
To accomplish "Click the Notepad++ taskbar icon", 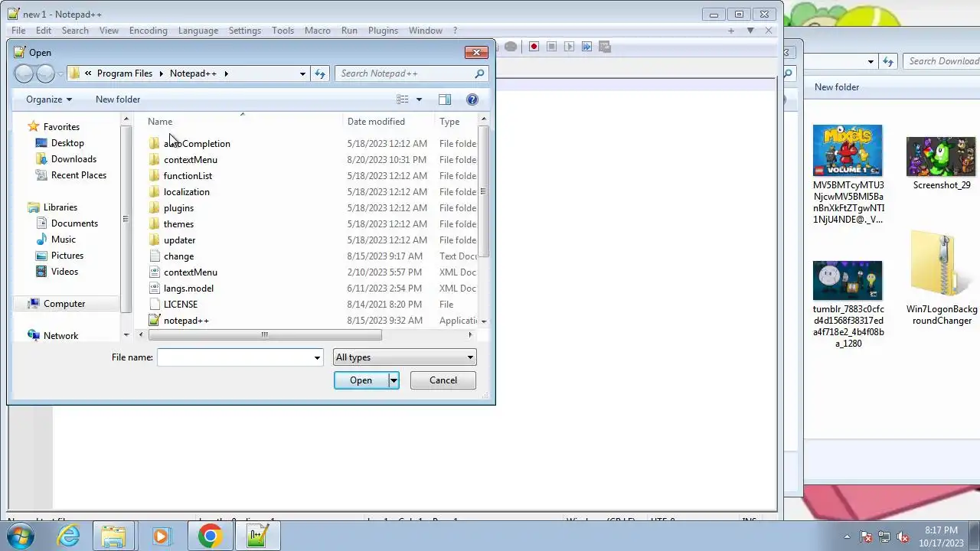I will 257,536.
